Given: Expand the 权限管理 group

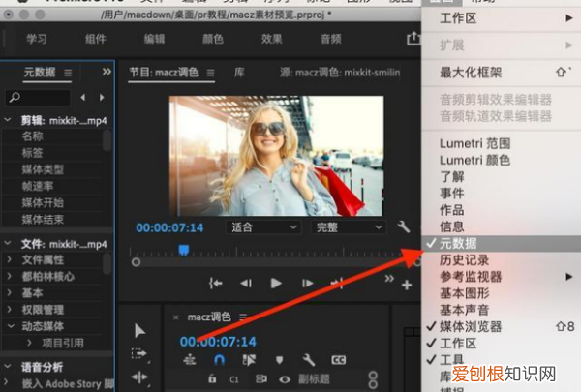Looking at the screenshot, I should point(10,310).
